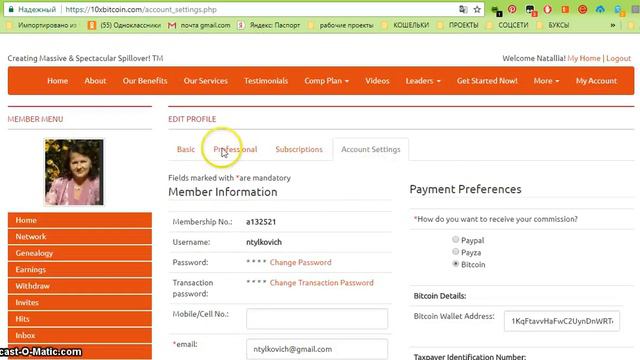The image size is (640, 360).
Task: Open the ПРОЕКТЫ bookmarks folder
Action: coord(458,25)
